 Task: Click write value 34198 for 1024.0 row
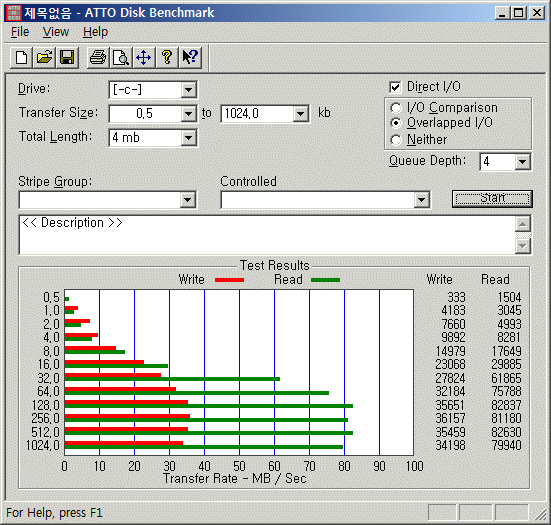pos(450,446)
